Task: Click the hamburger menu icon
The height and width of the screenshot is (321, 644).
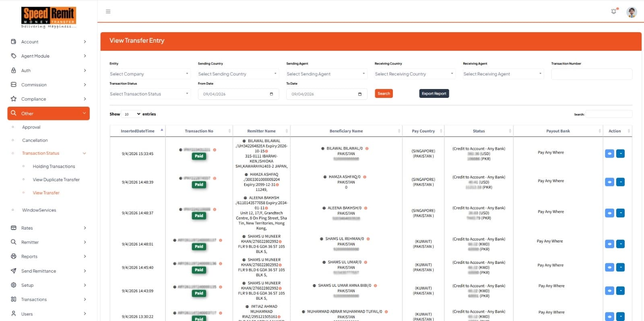Action: coord(108,11)
